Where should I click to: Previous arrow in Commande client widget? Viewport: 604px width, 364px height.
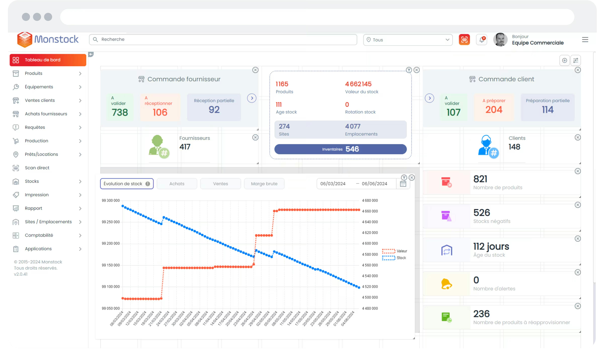tap(429, 98)
